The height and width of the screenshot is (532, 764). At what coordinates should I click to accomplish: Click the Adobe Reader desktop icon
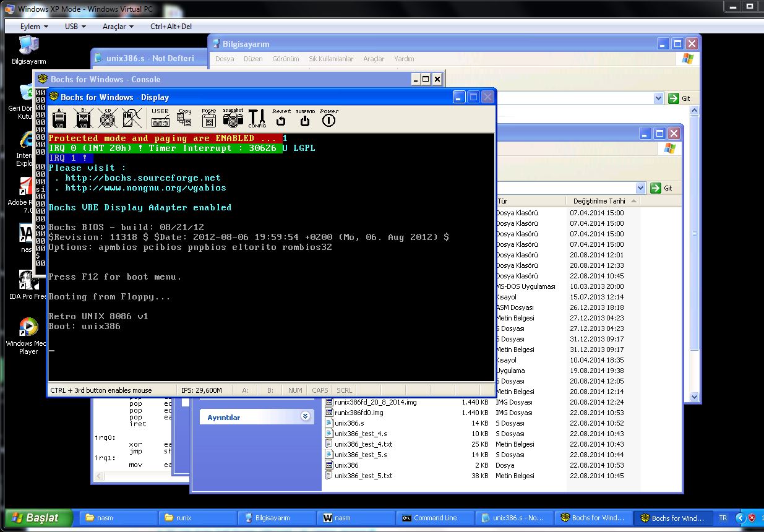click(x=26, y=195)
